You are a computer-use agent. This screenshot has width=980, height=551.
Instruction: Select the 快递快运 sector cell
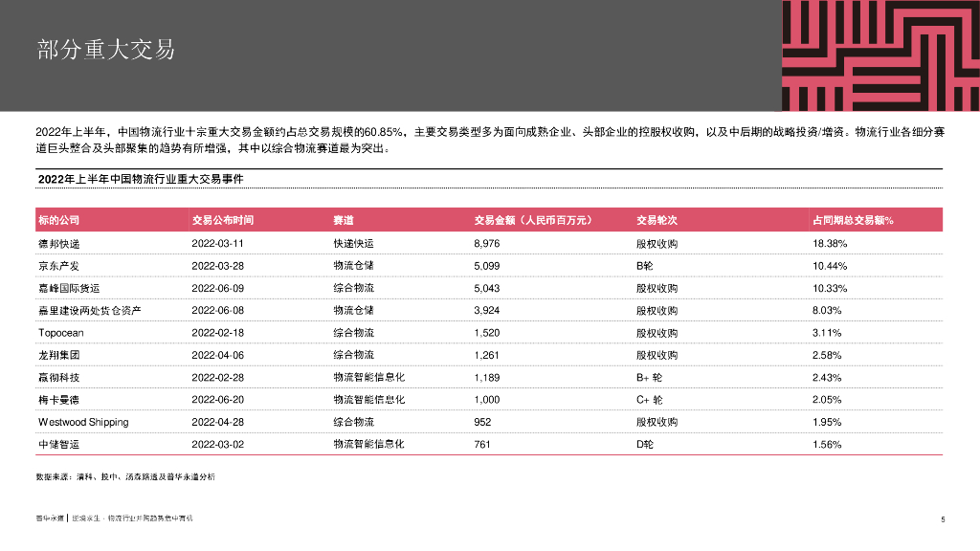coord(353,244)
